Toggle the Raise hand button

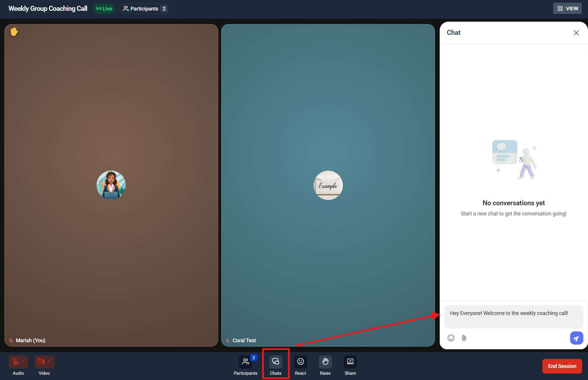pyautogui.click(x=325, y=362)
